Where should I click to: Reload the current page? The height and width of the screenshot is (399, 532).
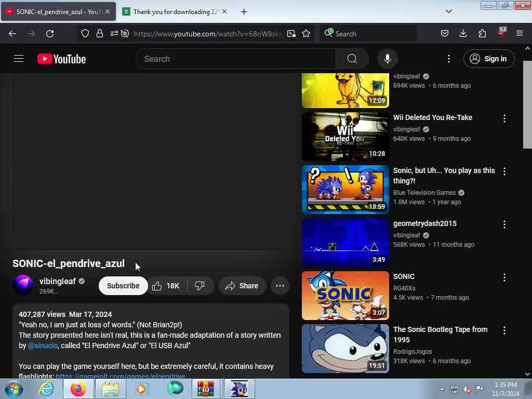pos(50,34)
